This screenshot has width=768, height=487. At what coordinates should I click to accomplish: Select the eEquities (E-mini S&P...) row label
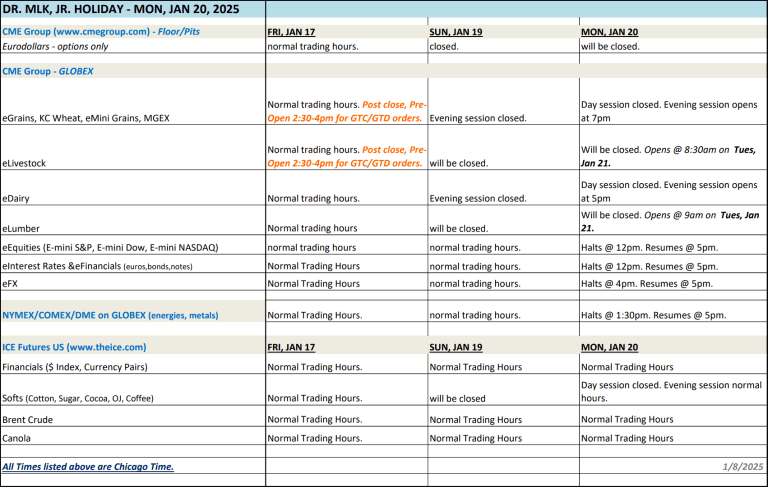(110, 247)
